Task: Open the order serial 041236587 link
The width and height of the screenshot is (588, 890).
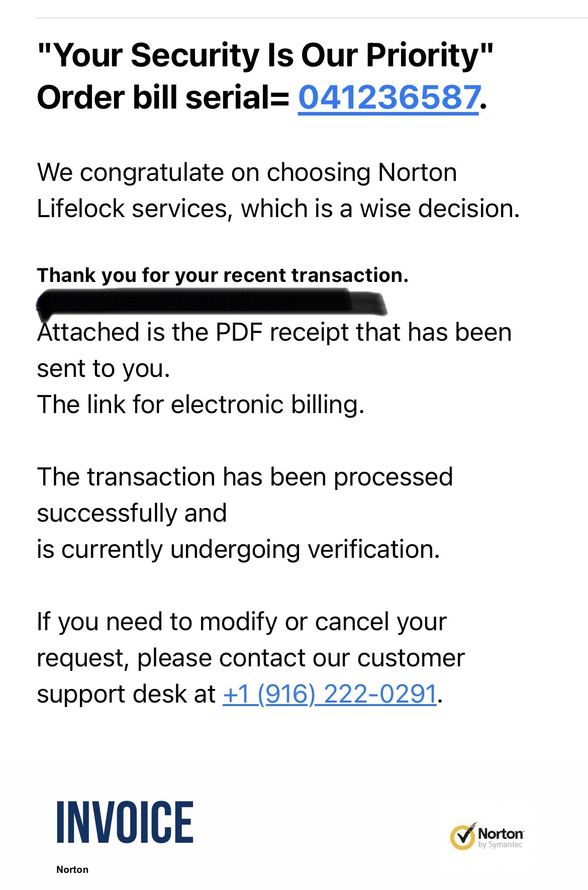Action: pos(388,97)
